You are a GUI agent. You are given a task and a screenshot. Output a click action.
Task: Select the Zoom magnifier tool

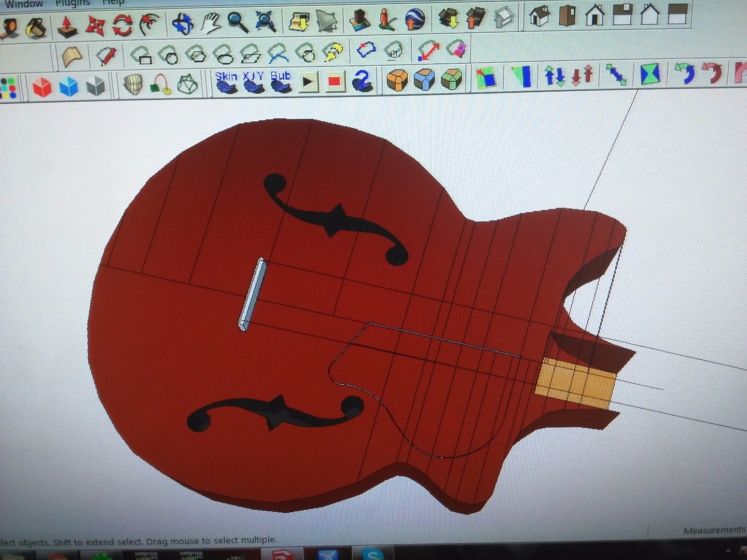tap(238, 22)
